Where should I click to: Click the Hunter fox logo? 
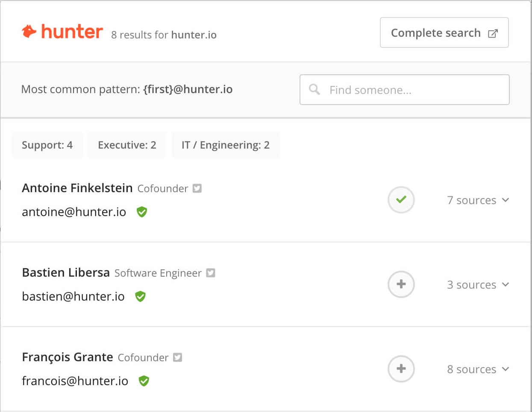point(29,32)
